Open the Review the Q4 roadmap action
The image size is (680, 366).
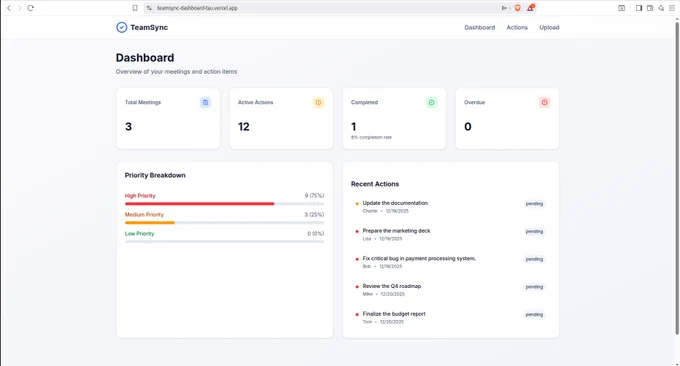pos(392,286)
